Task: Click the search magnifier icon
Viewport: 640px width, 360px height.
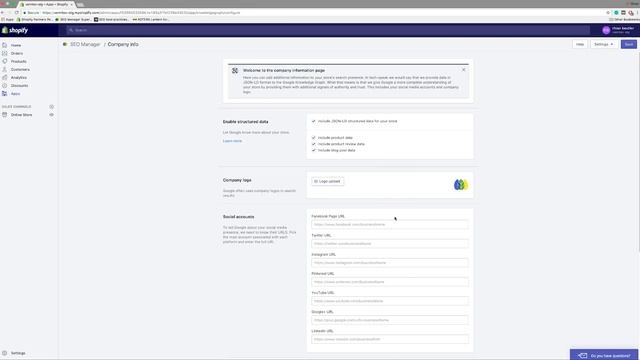Action: coord(71,30)
